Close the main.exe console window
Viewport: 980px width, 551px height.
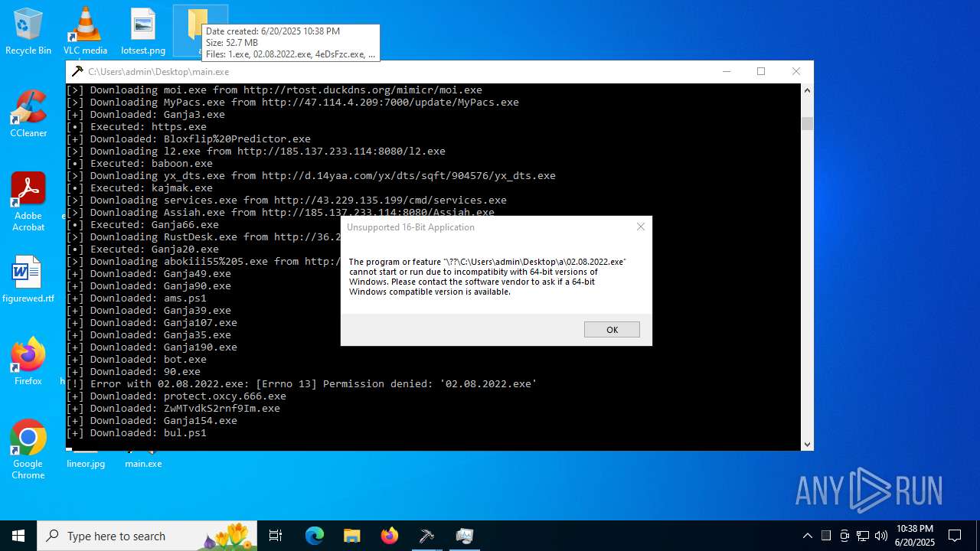point(796,71)
